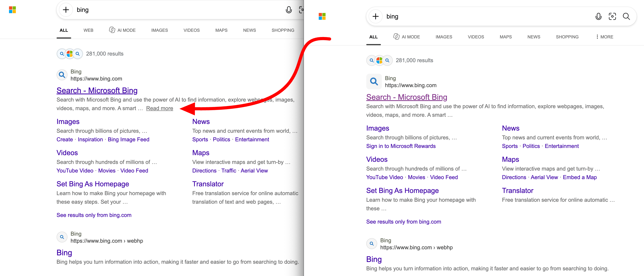The width and height of the screenshot is (644, 276).
Task: Click the Translator heading in the right window
Action: 517,191
